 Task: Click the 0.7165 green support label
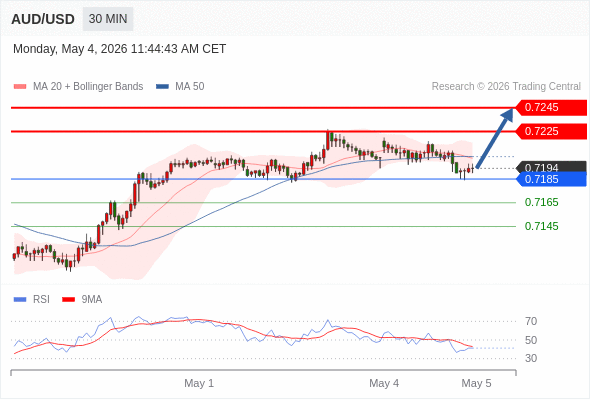coord(541,202)
